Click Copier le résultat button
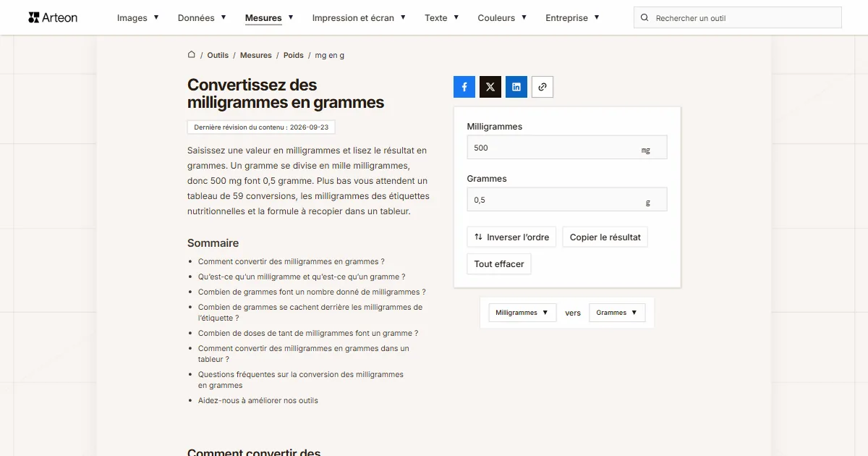Image resolution: width=868 pixels, height=456 pixels. (605, 237)
